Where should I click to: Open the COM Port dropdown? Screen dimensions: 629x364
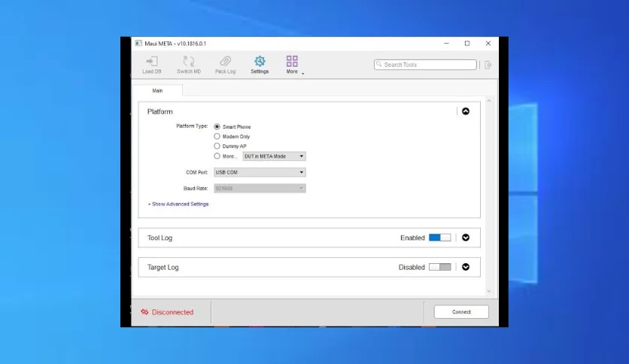tap(260, 172)
